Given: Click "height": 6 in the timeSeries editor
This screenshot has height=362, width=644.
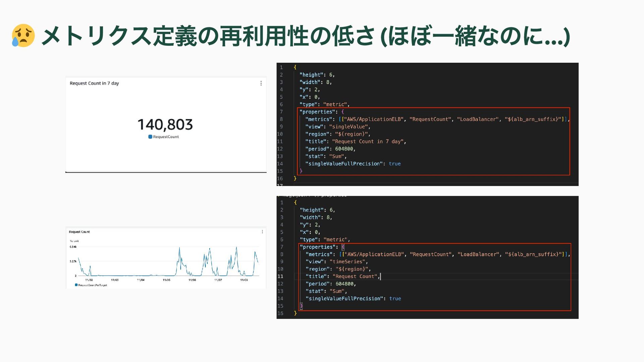Looking at the screenshot, I should [317, 210].
